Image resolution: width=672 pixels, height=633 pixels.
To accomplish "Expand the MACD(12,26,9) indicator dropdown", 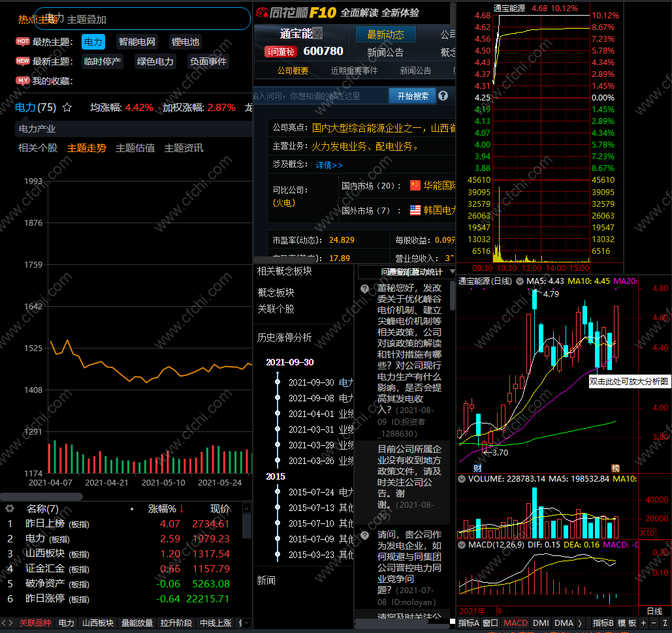I will tap(462, 545).
